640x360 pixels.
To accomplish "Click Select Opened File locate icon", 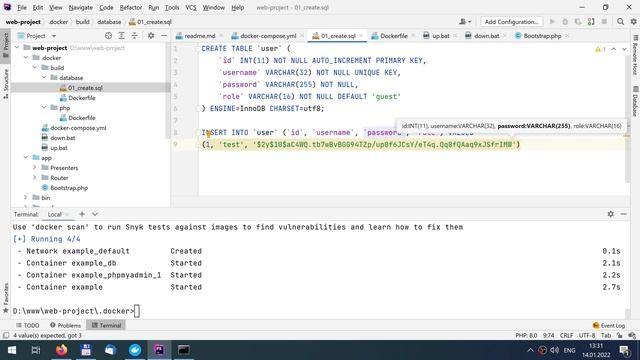I will tap(108, 36).
